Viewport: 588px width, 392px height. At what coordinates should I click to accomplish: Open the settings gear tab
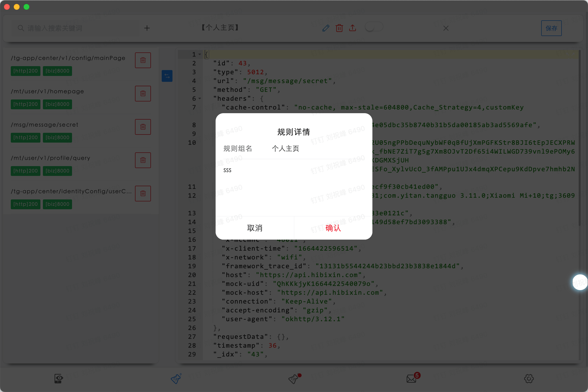(529, 379)
